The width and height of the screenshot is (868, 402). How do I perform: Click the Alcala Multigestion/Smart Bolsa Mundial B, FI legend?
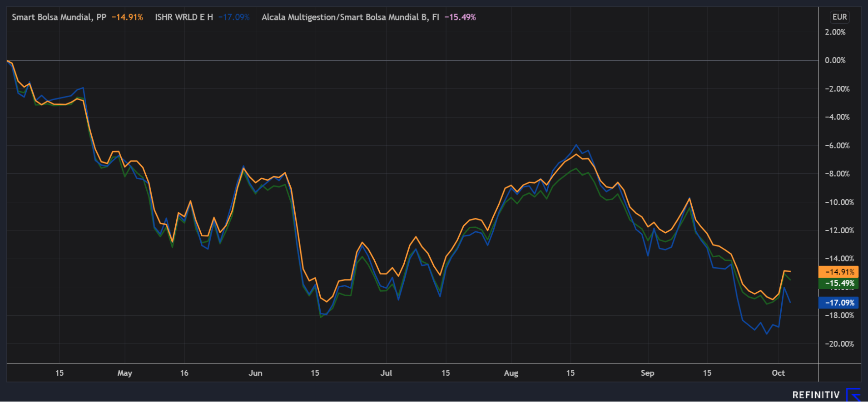(x=350, y=17)
